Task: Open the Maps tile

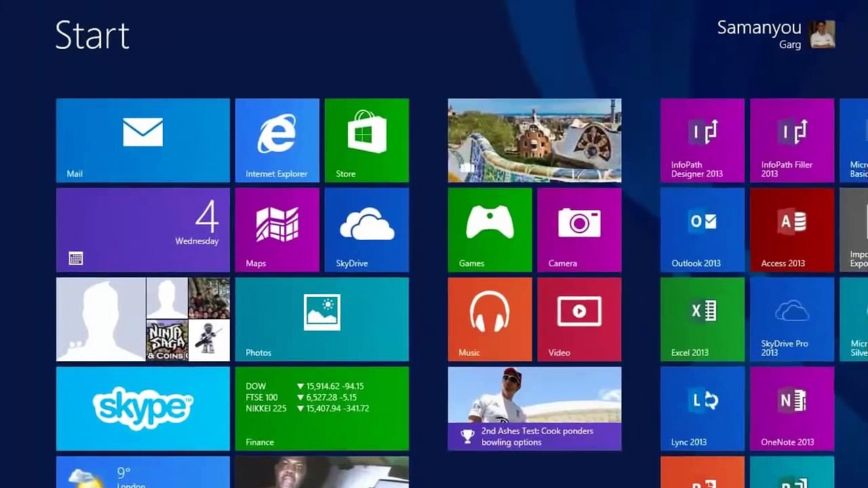Action: pos(277,230)
